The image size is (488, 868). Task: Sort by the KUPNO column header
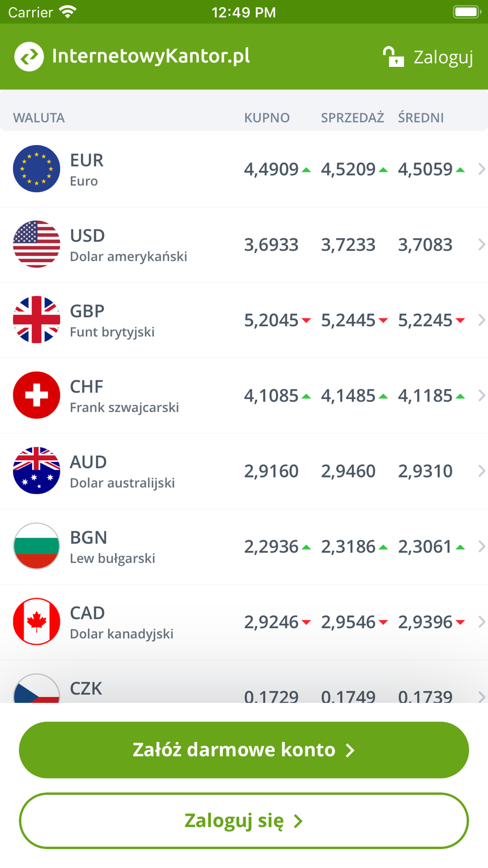(x=267, y=118)
